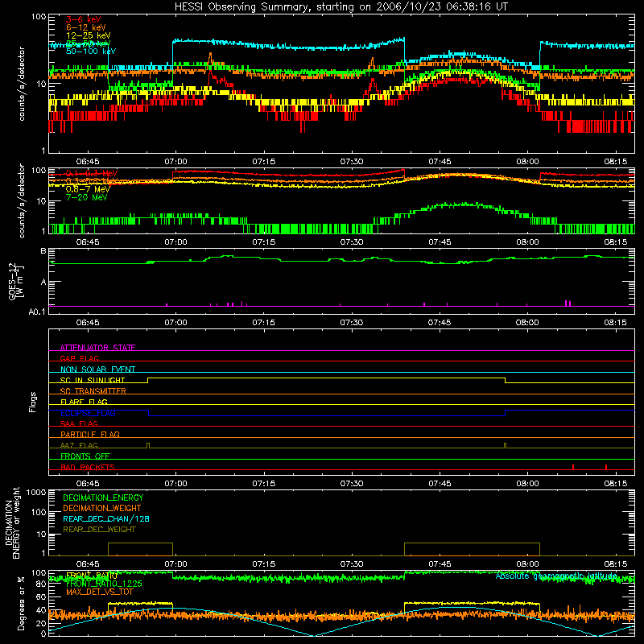Select the MAX_DET_VS_TOT legend label
The height and width of the screenshot is (644, 644).
[x=100, y=592]
